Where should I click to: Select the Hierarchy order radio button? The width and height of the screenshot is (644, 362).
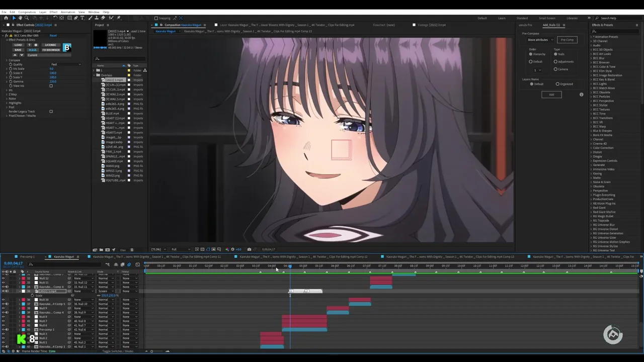530,54
